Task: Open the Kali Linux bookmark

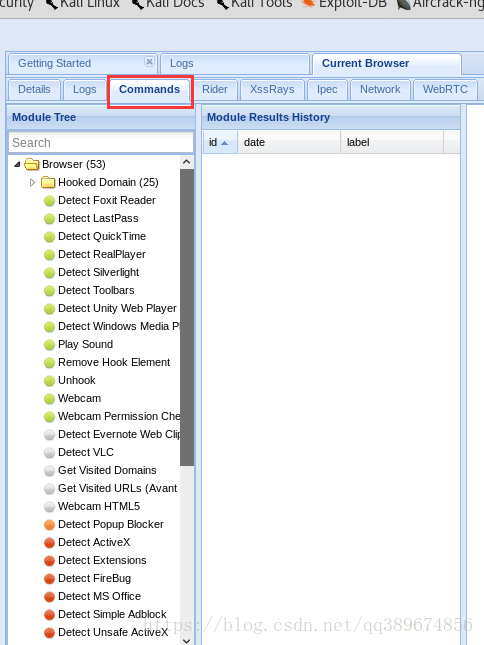Action: click(82, 4)
